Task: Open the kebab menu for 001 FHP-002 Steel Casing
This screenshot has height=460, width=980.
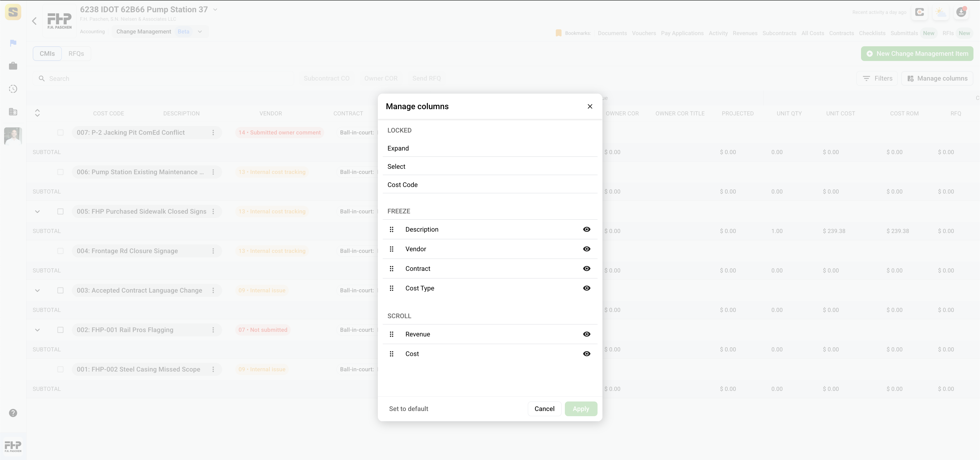Action: (213, 369)
